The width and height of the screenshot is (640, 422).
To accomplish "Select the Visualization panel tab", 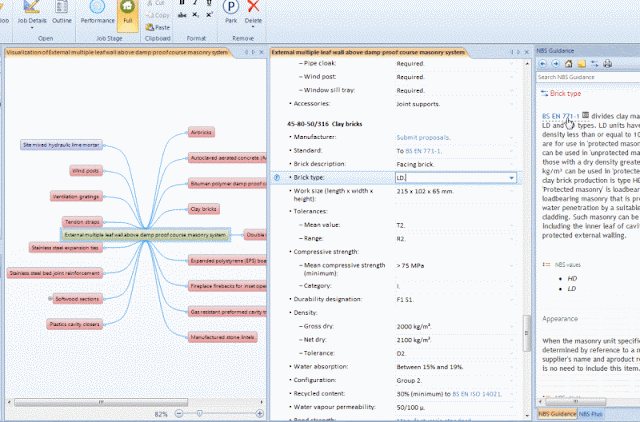I will 117,52.
